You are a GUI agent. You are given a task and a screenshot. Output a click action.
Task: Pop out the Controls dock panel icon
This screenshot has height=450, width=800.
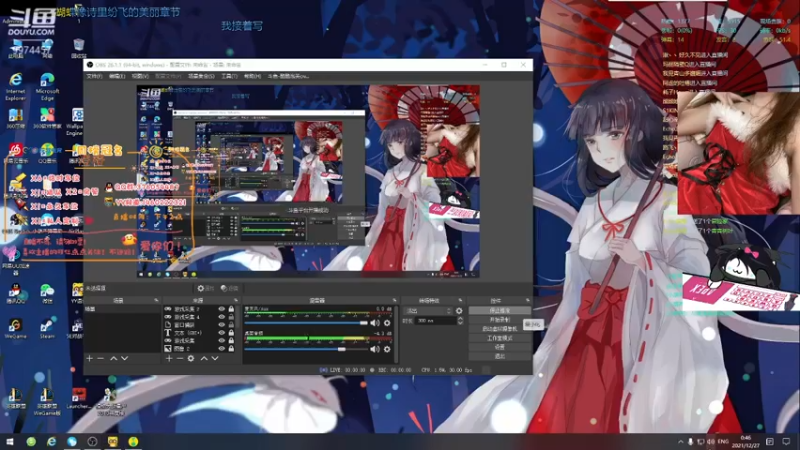tap(528, 301)
